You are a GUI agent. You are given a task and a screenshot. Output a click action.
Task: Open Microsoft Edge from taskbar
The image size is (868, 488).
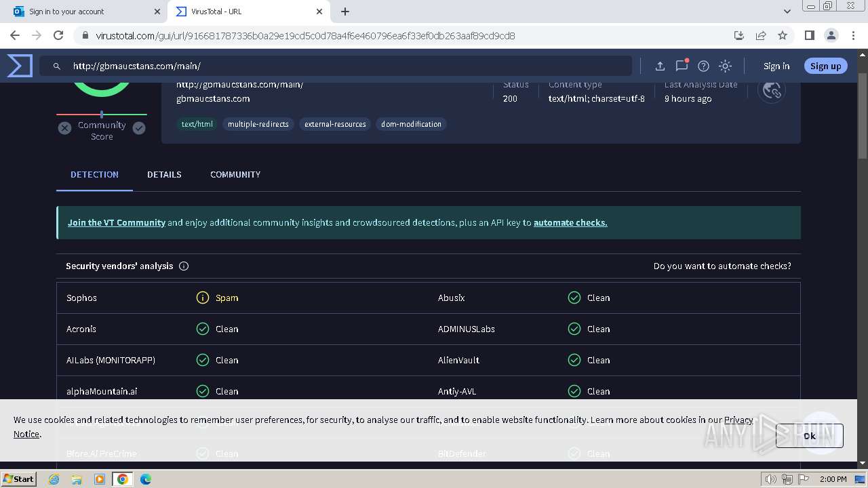click(145, 479)
